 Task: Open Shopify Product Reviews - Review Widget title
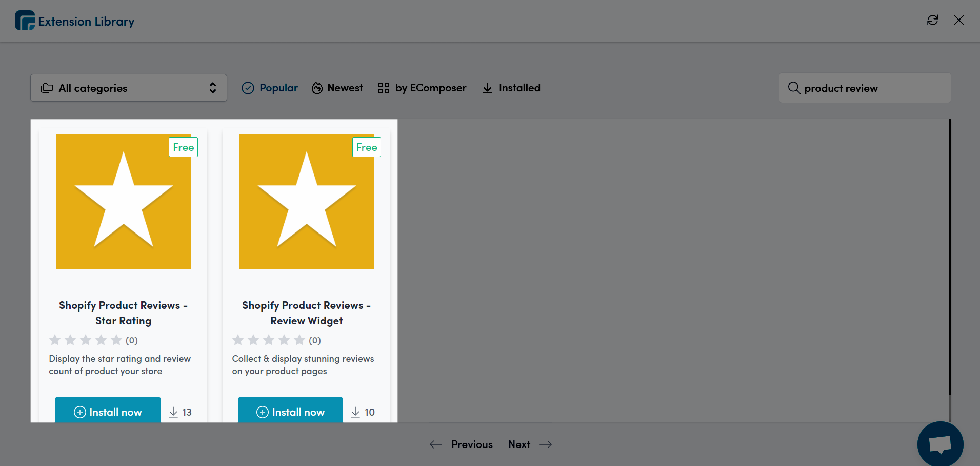pos(307,313)
